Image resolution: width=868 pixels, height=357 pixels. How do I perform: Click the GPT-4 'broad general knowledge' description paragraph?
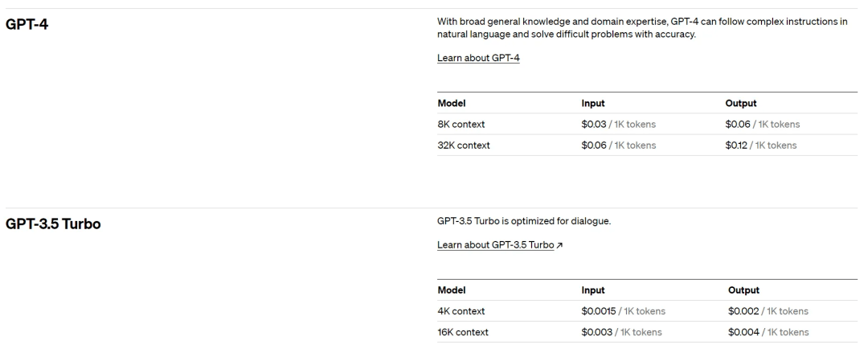pos(641,28)
